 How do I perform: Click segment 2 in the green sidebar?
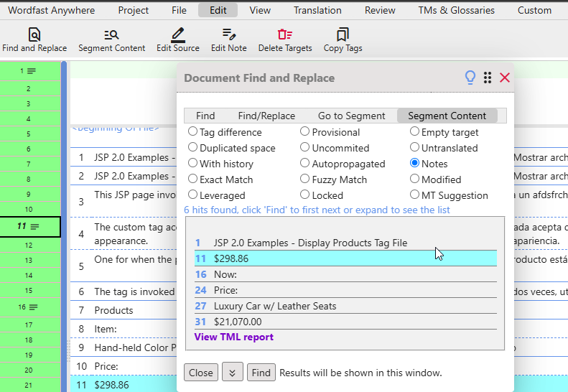click(30, 88)
